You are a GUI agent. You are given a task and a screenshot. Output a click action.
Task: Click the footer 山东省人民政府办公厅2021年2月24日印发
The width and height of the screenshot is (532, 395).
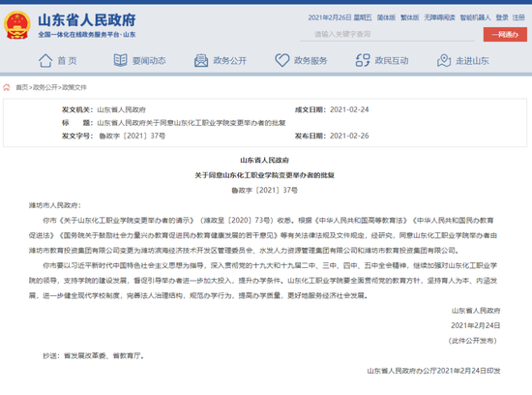pos(433,371)
